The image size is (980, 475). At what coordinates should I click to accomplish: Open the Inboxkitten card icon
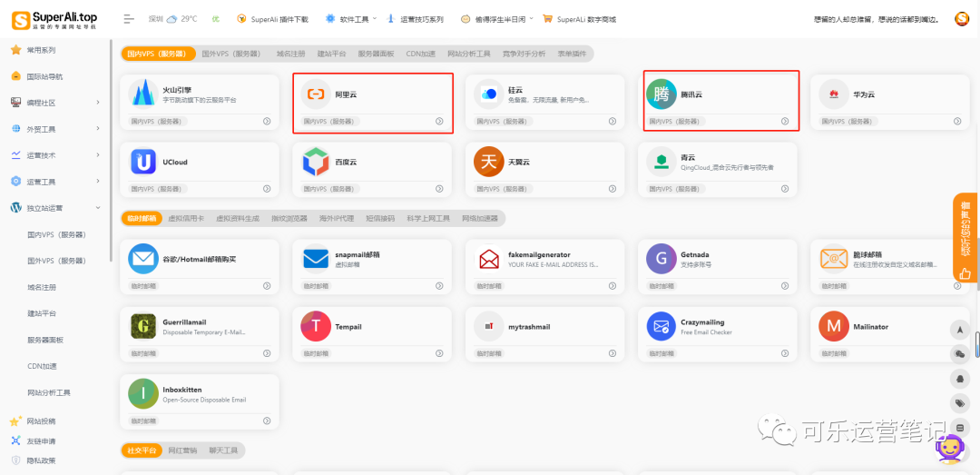pyautogui.click(x=143, y=393)
